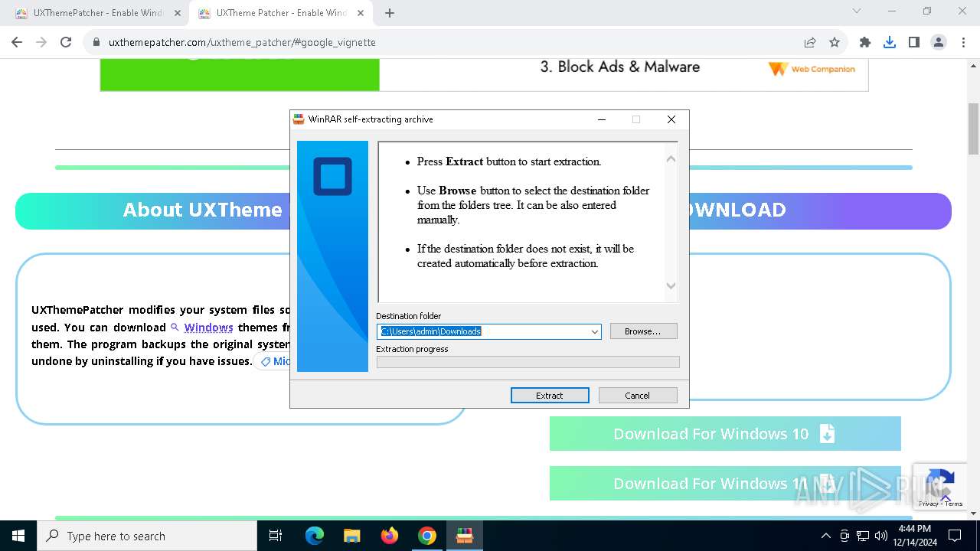The width and height of the screenshot is (980, 551).
Task: Select the second UXTheme Patcher tab
Action: pyautogui.click(x=279, y=13)
